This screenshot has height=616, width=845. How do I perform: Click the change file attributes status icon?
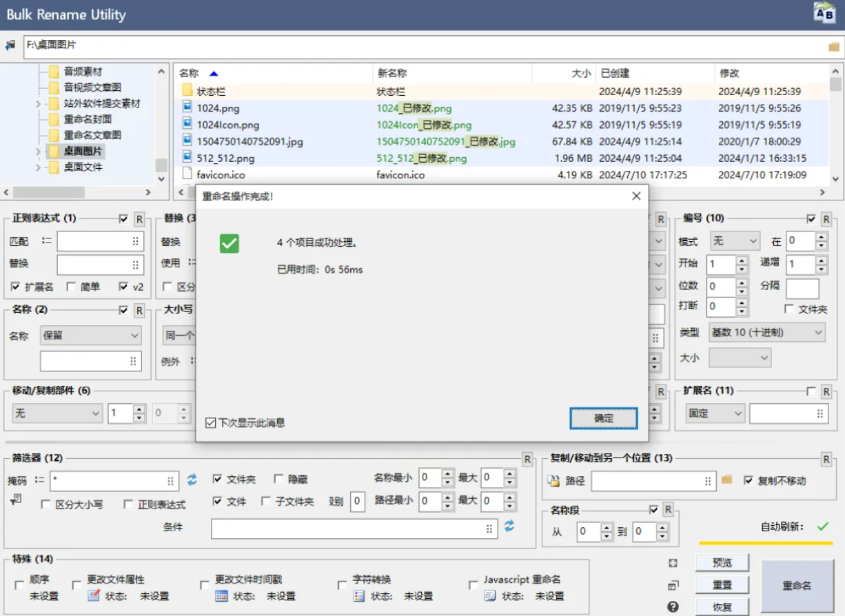click(x=94, y=596)
